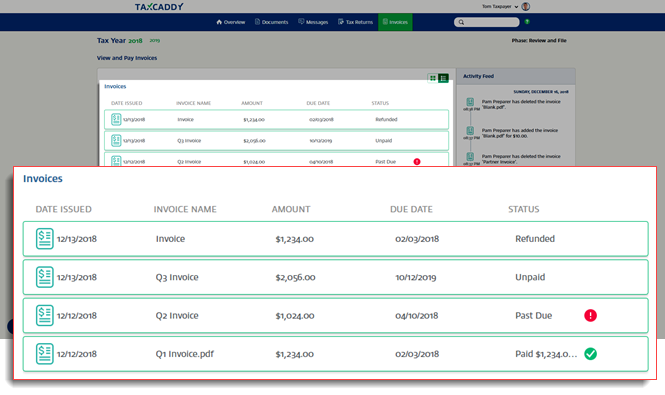
Task: Click the large '$2,056.00' amount in the enlarged list
Action: (295, 277)
